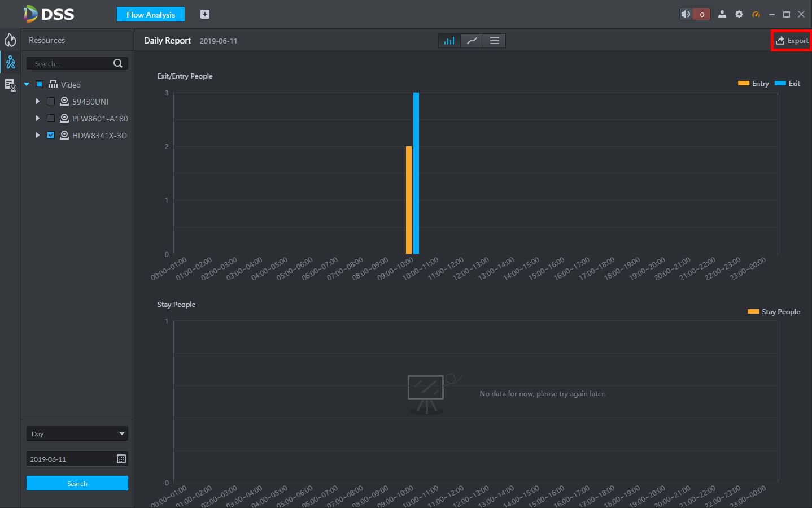Image resolution: width=812 pixels, height=508 pixels.
Task: Click the alarm speaker icon
Action: tap(686, 14)
